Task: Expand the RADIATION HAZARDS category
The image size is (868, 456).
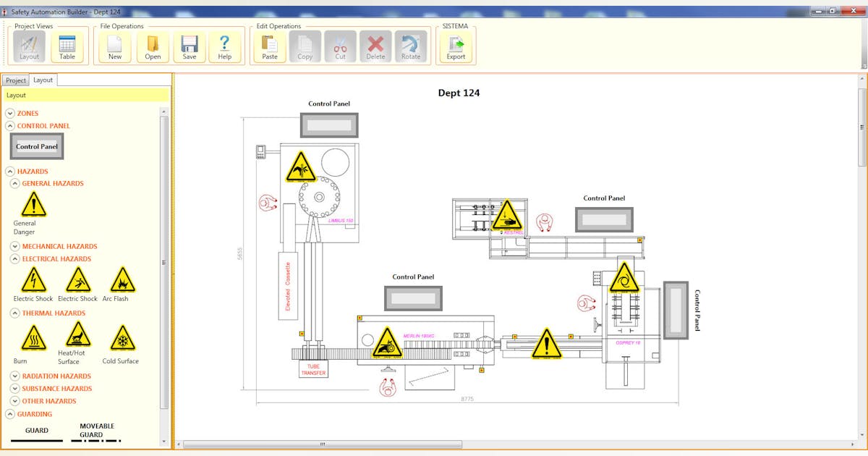Action: click(15, 376)
